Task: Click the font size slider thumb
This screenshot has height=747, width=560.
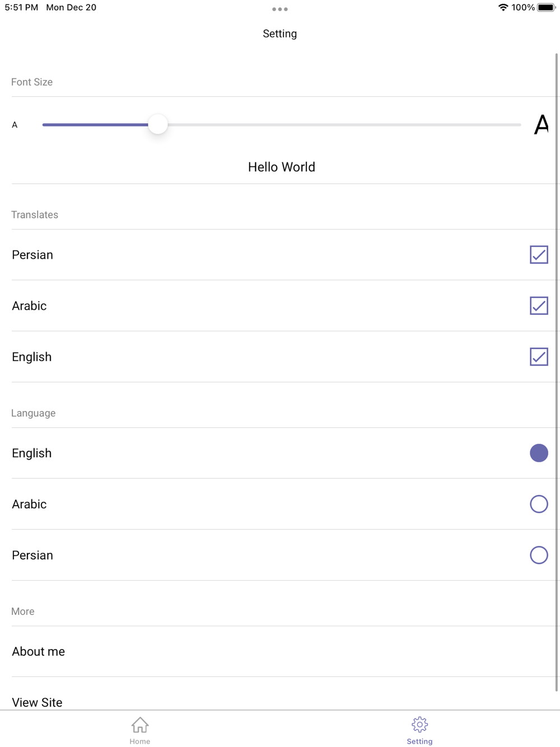Action: coord(158,124)
